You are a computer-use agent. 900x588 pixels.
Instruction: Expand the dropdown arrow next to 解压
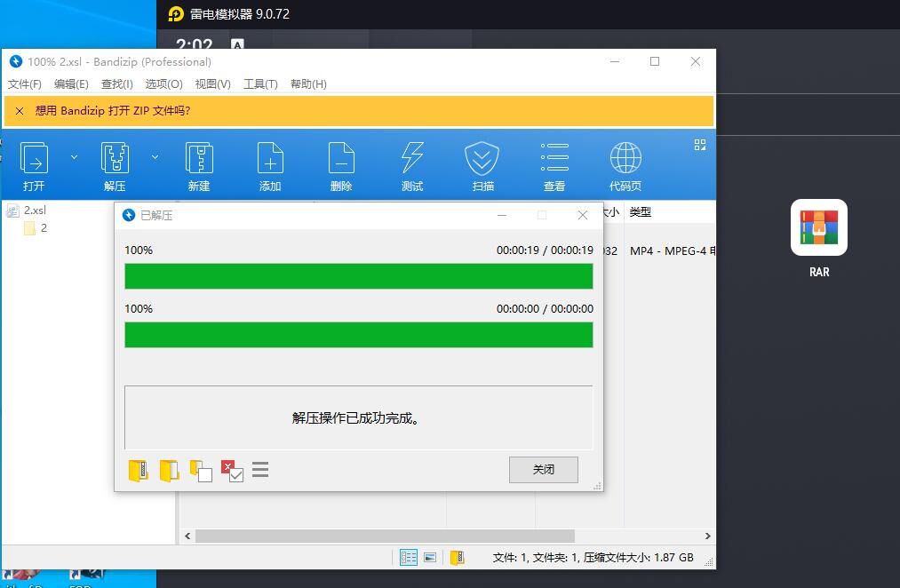155,157
